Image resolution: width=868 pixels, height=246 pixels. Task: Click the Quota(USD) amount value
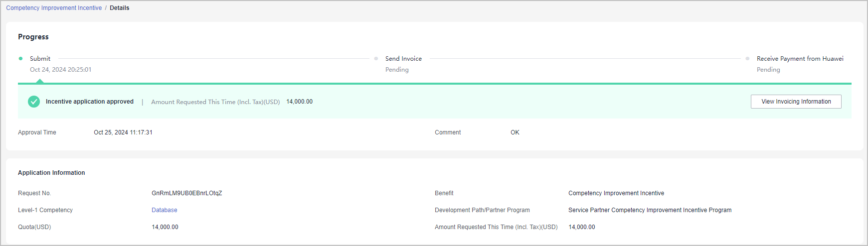165,227
